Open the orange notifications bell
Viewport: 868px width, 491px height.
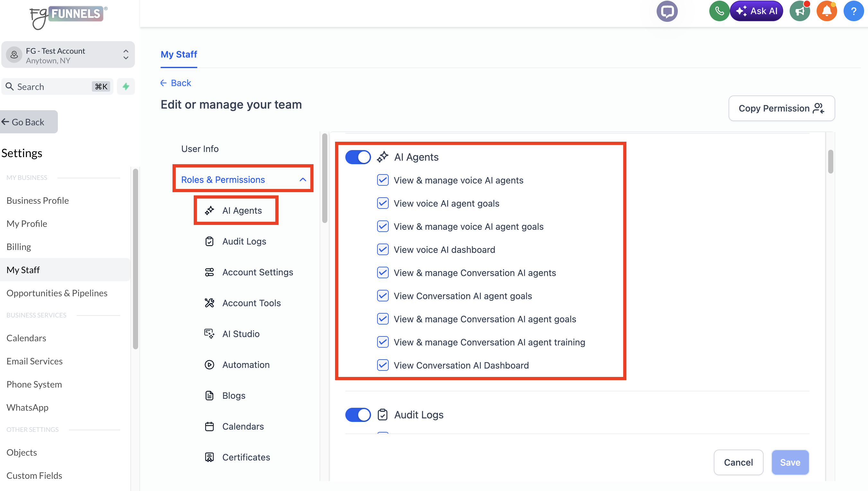tap(827, 11)
